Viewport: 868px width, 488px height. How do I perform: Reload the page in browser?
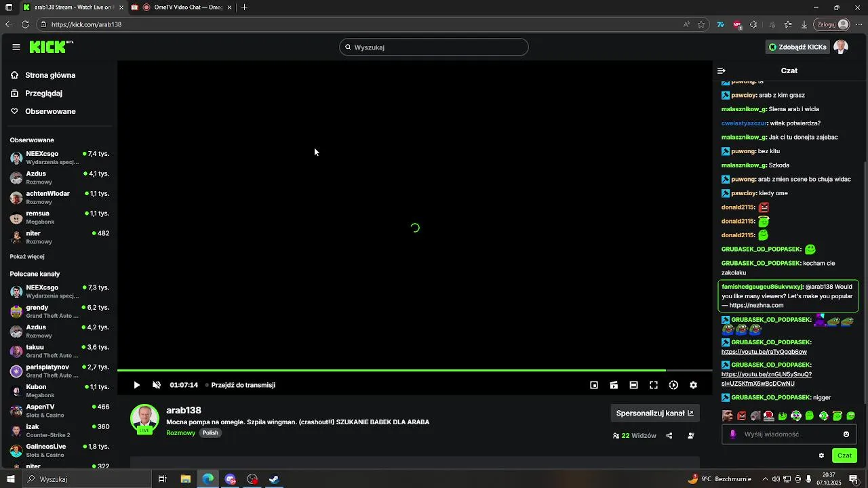pos(25,24)
